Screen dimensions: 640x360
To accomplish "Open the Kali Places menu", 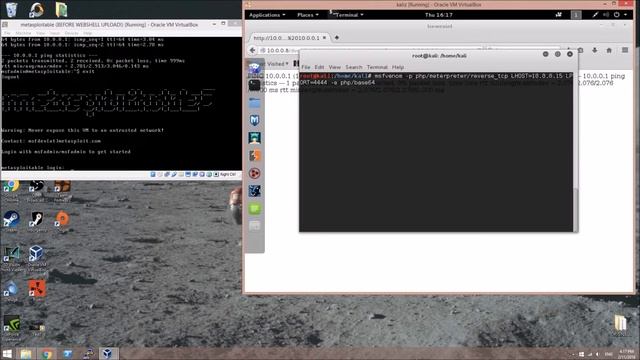I will [308, 15].
